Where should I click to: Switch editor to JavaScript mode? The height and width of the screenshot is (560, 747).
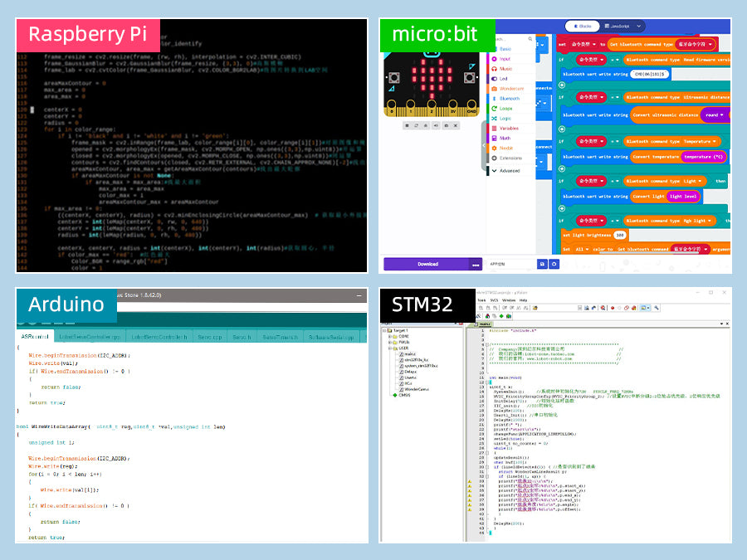click(617, 27)
